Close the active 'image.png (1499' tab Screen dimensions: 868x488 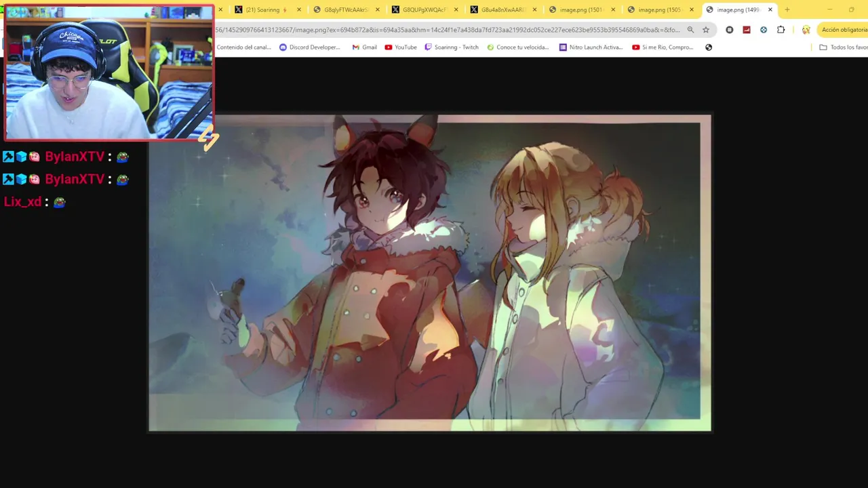pos(770,9)
